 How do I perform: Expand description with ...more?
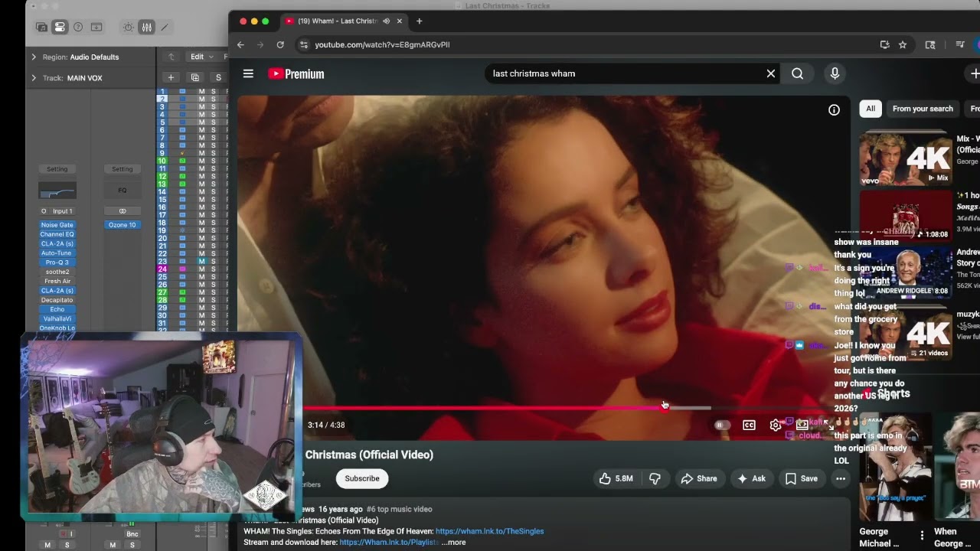coord(453,543)
